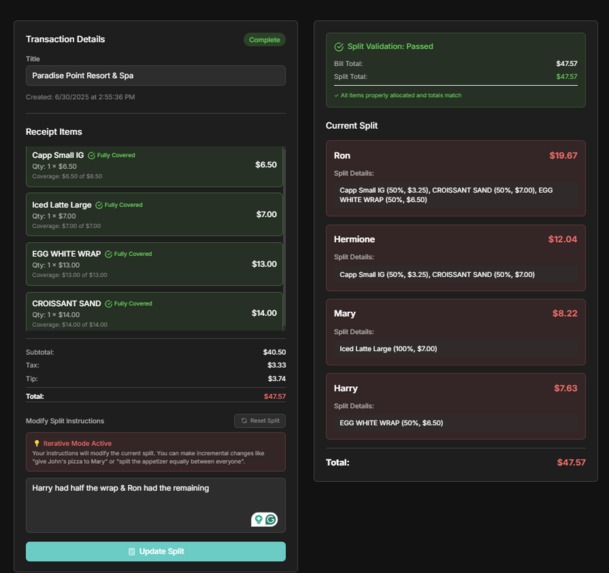Edit the Title field Paradise Point Resort & Spa
The height and width of the screenshot is (573, 609).
click(x=156, y=76)
